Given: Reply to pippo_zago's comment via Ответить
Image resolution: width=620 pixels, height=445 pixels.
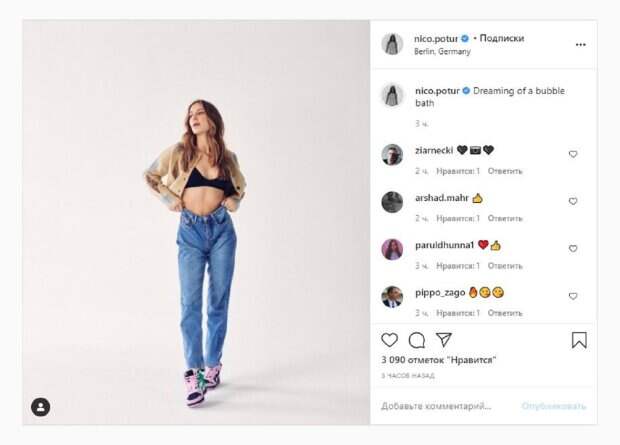Looking at the screenshot, I should [505, 313].
